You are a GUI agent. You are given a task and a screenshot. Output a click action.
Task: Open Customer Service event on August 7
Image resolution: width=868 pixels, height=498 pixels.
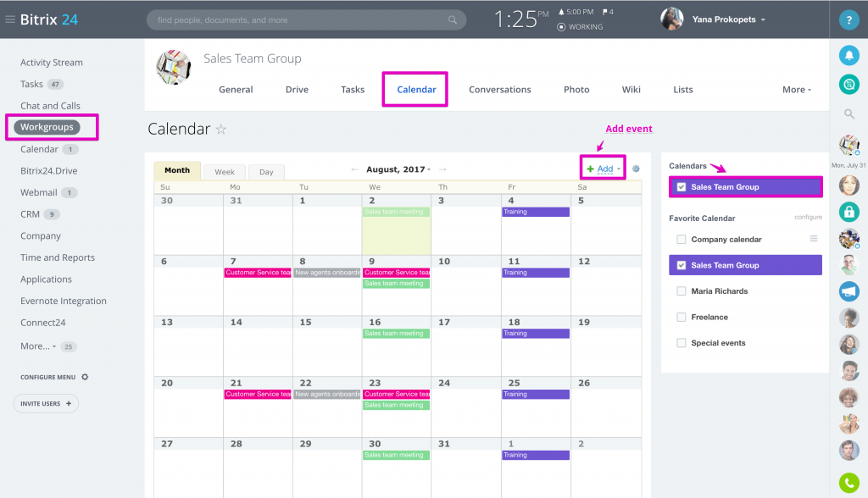tap(258, 273)
